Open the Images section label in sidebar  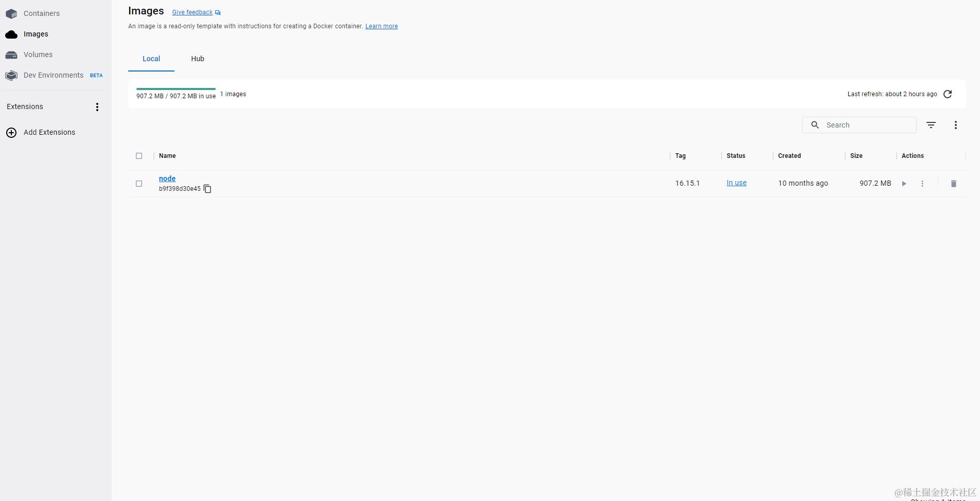[x=36, y=34]
